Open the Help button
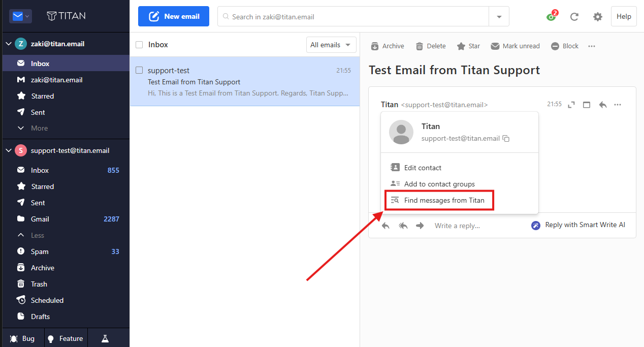This screenshot has width=644, height=347. 624,16
